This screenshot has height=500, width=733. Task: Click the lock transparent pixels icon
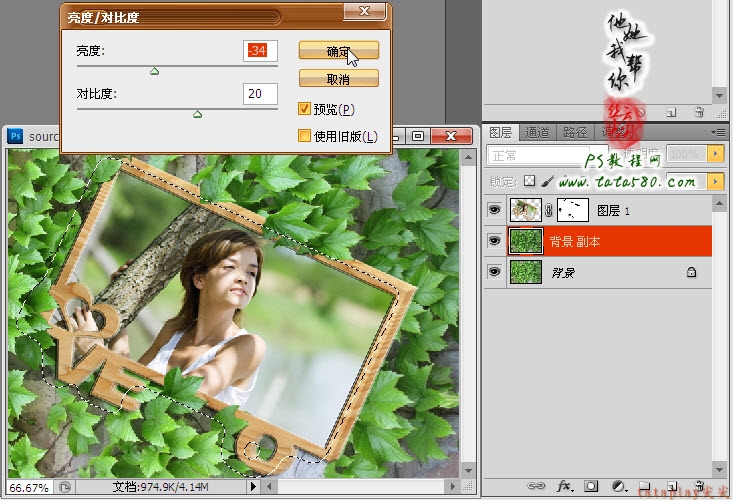point(529,181)
